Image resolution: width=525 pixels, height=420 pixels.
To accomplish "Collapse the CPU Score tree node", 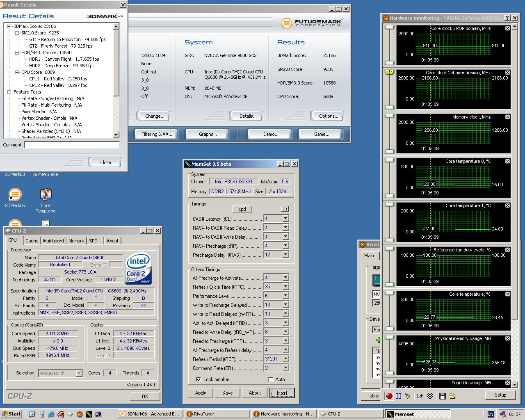I will (17, 72).
